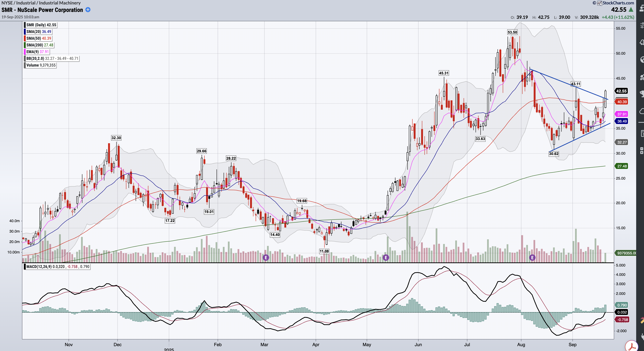Click the 19.68 price label
Viewport: 644px width, 351px height.
coord(302,201)
